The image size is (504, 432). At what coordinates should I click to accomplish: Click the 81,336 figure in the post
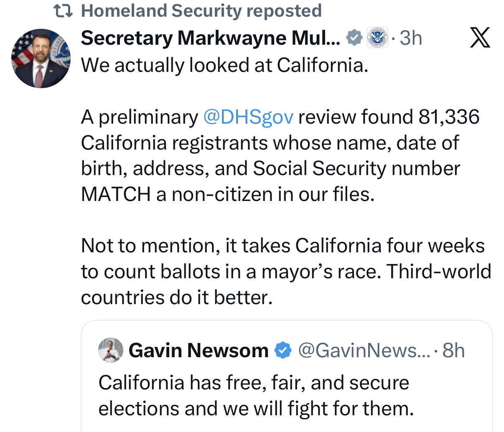coord(449,117)
